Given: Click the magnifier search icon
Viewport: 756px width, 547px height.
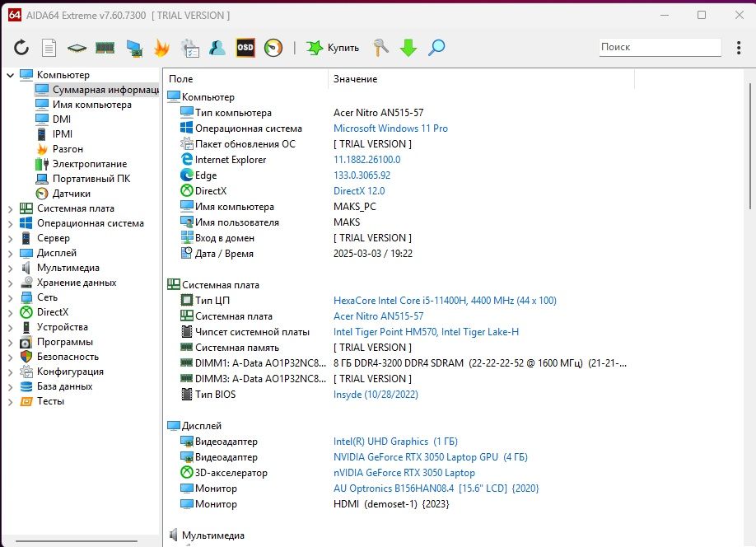Looking at the screenshot, I should click(x=436, y=47).
